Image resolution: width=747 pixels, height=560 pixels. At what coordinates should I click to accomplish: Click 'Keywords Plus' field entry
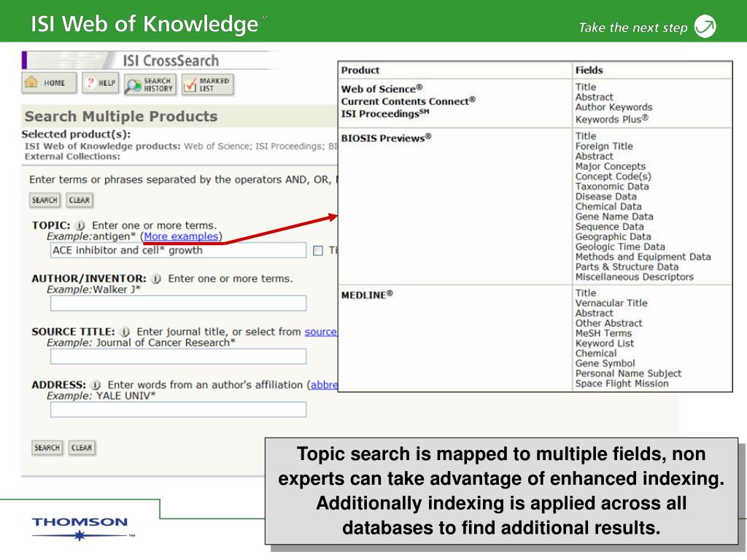(x=612, y=119)
